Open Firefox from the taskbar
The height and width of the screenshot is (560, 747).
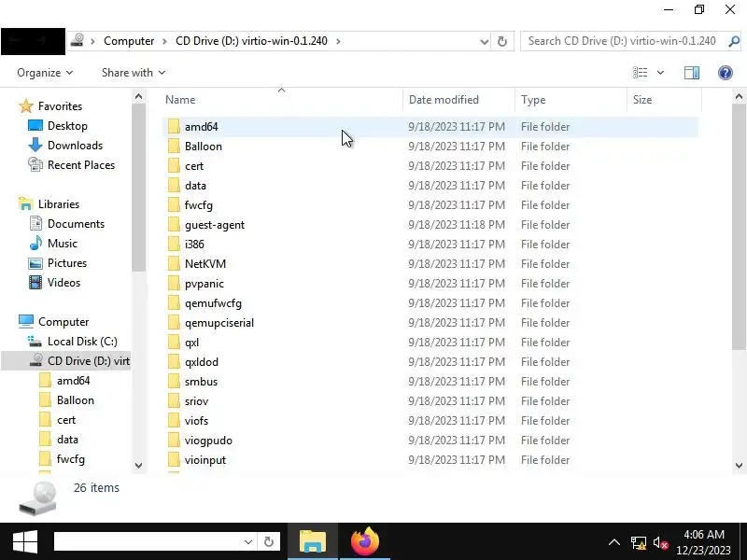365,541
